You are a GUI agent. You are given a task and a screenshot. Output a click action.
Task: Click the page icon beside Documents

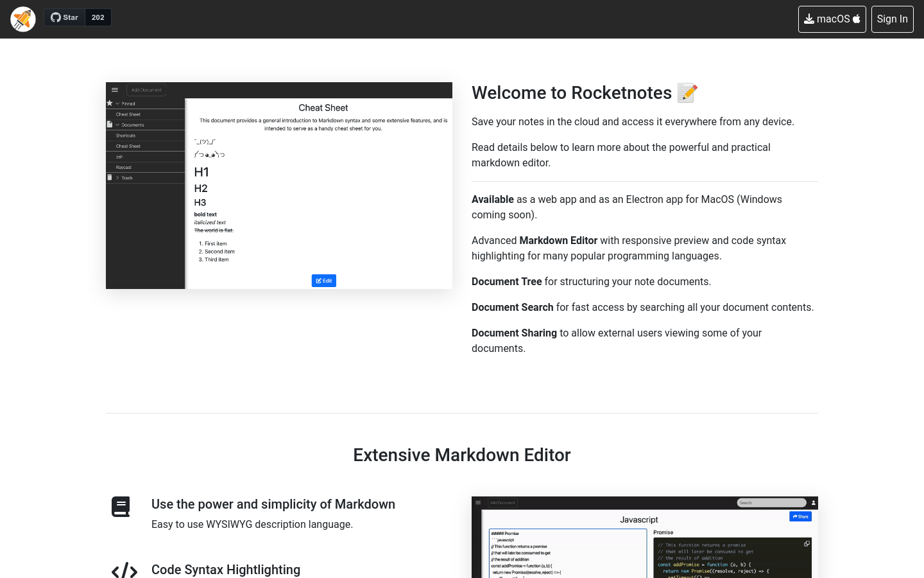coord(110,125)
